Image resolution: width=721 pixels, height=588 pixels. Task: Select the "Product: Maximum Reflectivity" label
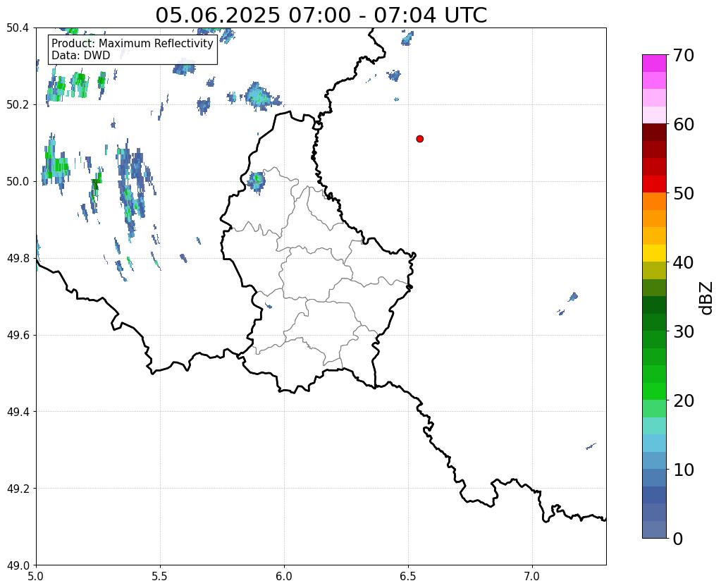tap(133, 43)
